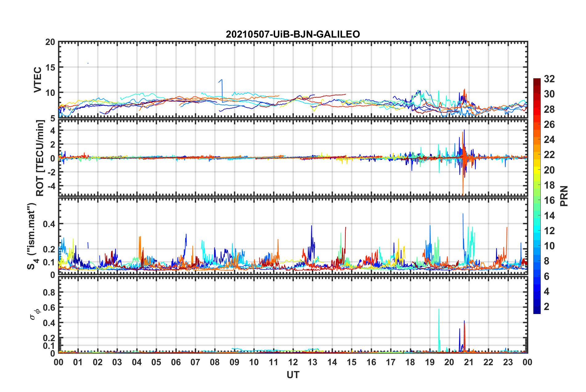Select sigma-phi y-axis tick 0.6
Viewport: 586px width, 392px height.
[x=49, y=308]
